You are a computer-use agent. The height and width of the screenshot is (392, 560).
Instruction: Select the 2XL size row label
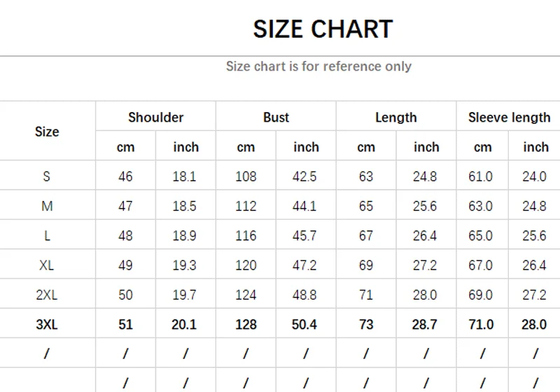pyautogui.click(x=47, y=295)
